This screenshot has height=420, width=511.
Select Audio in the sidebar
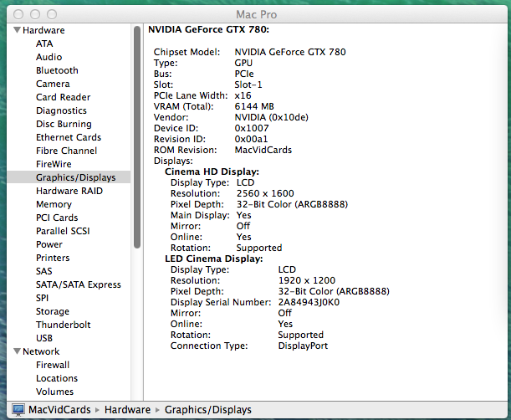point(49,57)
